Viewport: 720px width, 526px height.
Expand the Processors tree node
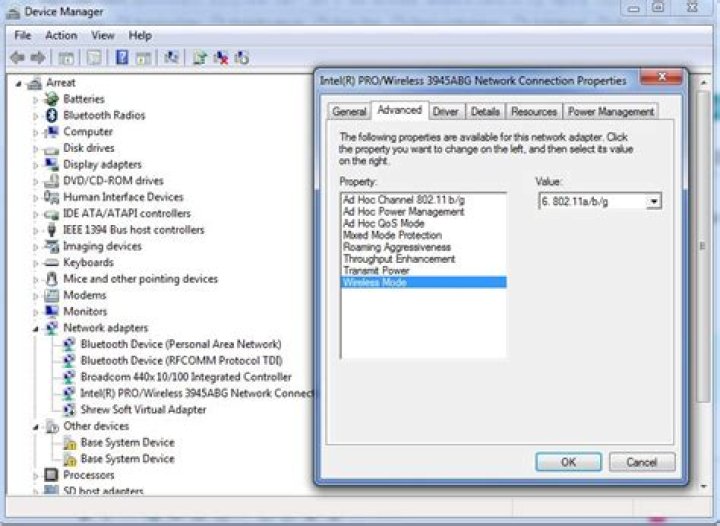36,476
